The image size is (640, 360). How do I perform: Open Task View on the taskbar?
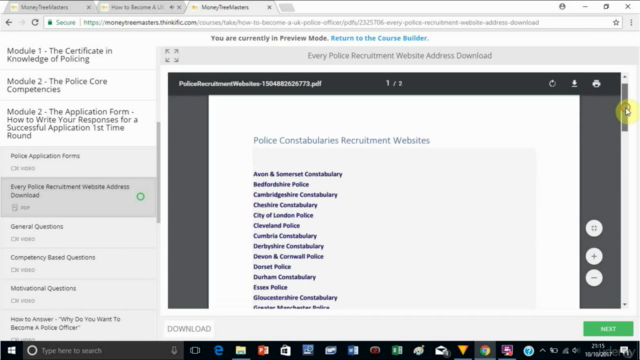tap(195, 350)
